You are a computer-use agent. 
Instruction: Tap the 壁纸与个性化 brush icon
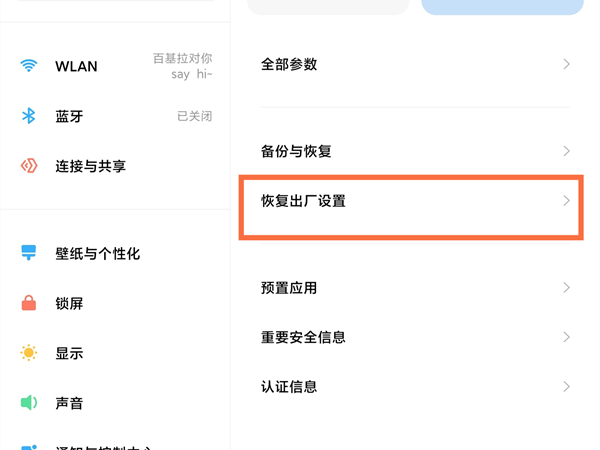coord(29,253)
